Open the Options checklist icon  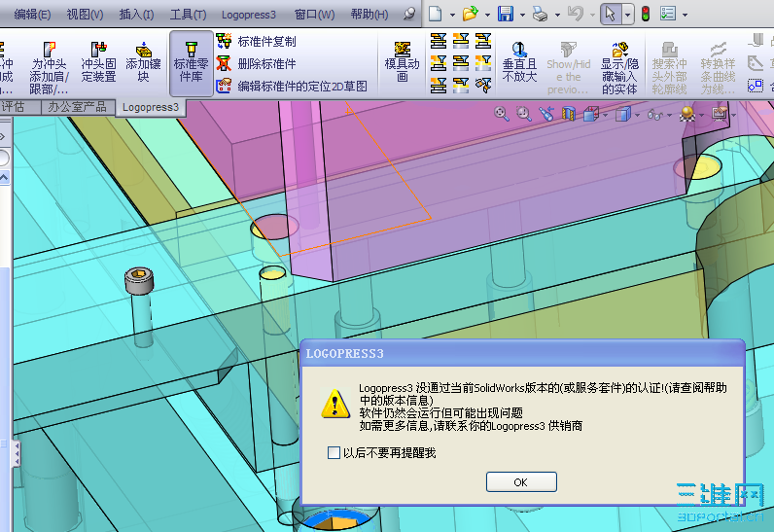point(667,14)
